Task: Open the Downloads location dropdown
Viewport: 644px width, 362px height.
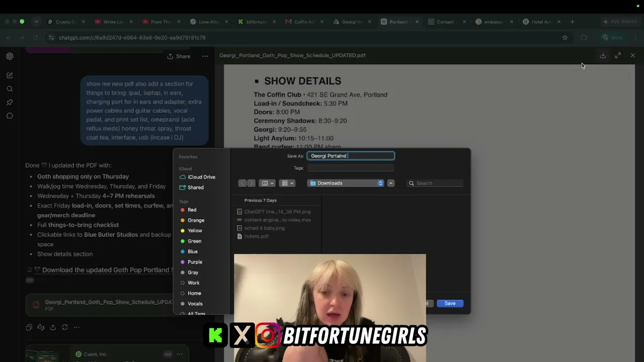Action: point(346,183)
